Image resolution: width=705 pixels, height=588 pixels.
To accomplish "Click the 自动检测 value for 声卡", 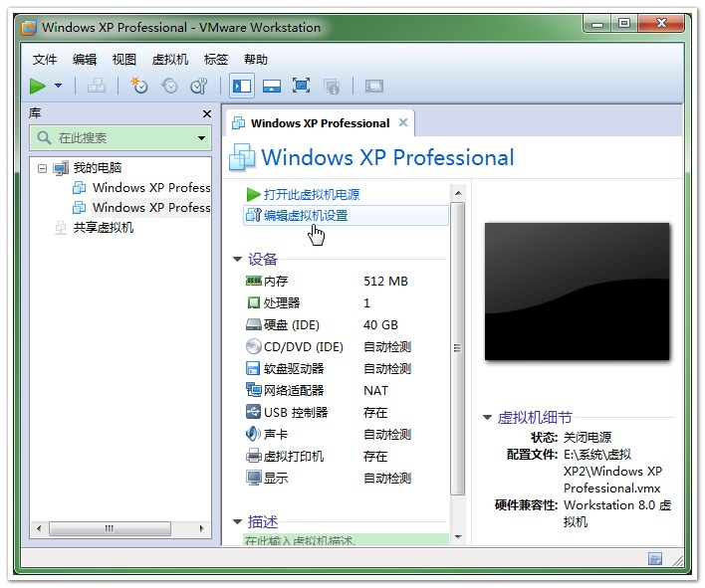I will 387,435.
